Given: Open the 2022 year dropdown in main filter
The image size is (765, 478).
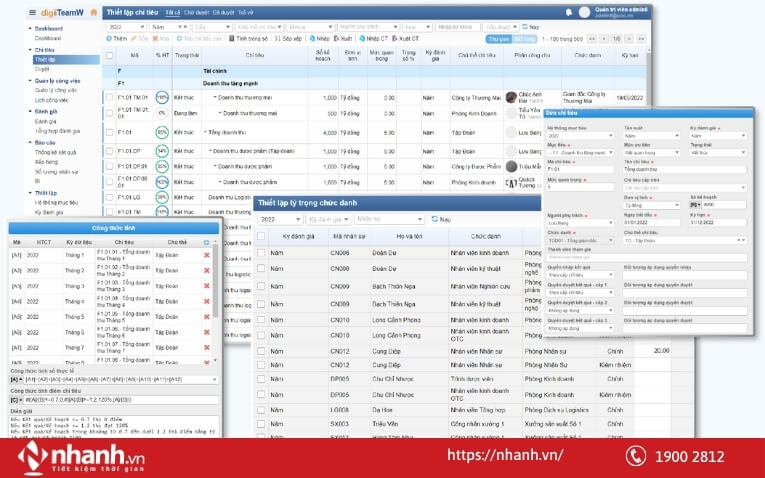Looking at the screenshot, I should (x=126, y=27).
